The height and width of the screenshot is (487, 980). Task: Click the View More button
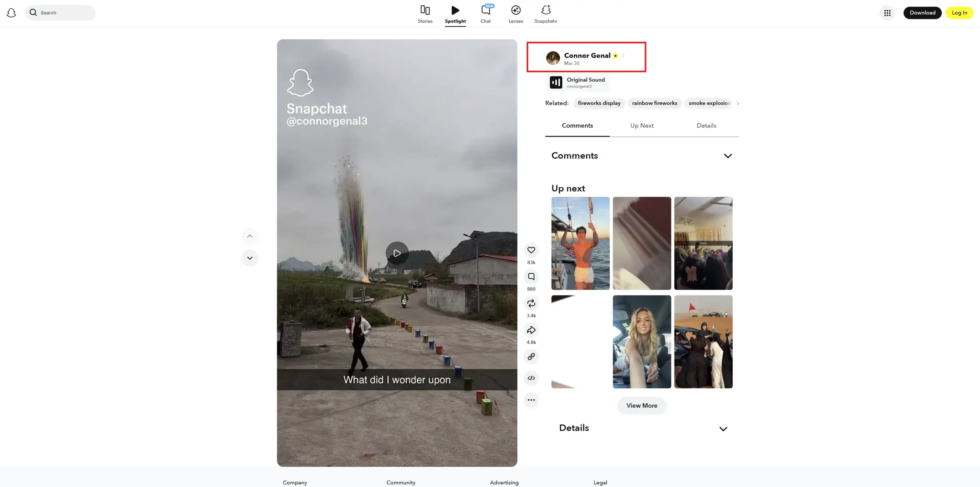pyautogui.click(x=642, y=406)
